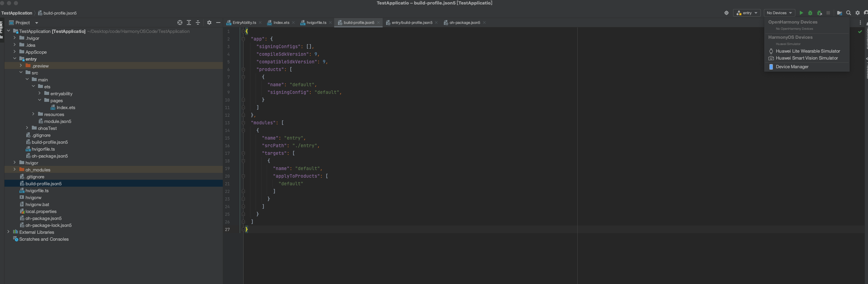Attach debugger to process icon
The height and width of the screenshot is (284, 868).
tap(820, 13)
